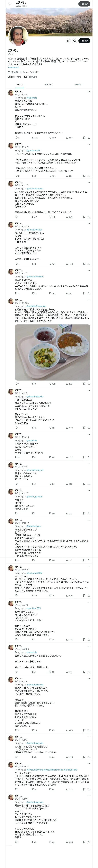Go back using the top arrow

(x=9, y=4)
